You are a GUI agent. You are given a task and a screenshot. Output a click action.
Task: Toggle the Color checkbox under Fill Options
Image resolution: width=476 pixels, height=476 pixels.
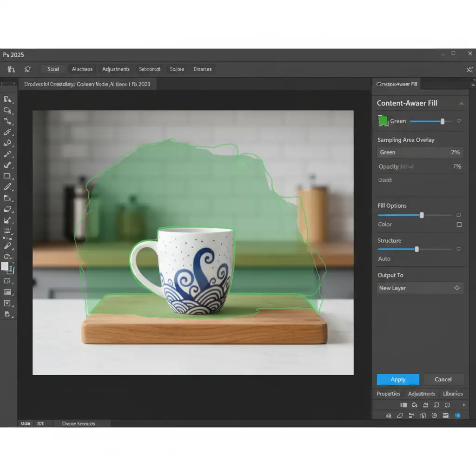(x=459, y=225)
